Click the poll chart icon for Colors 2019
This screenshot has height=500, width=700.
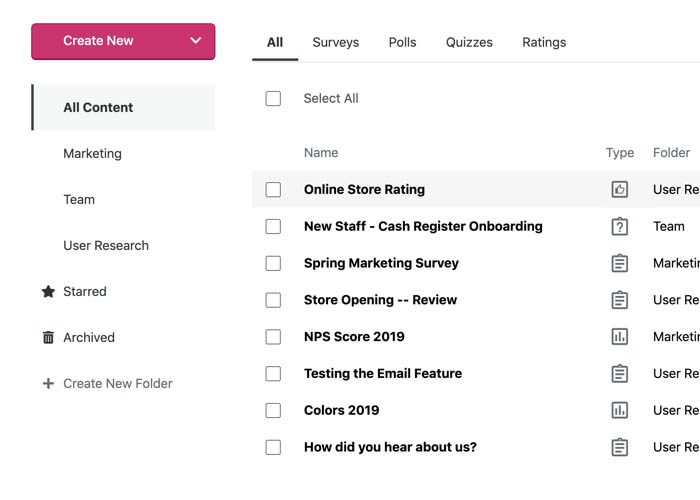point(620,410)
